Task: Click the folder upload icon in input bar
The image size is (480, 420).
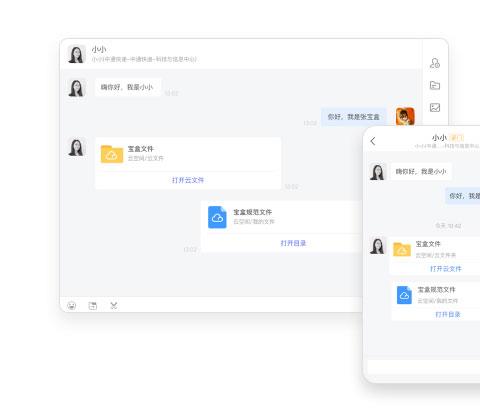Action: click(93, 305)
